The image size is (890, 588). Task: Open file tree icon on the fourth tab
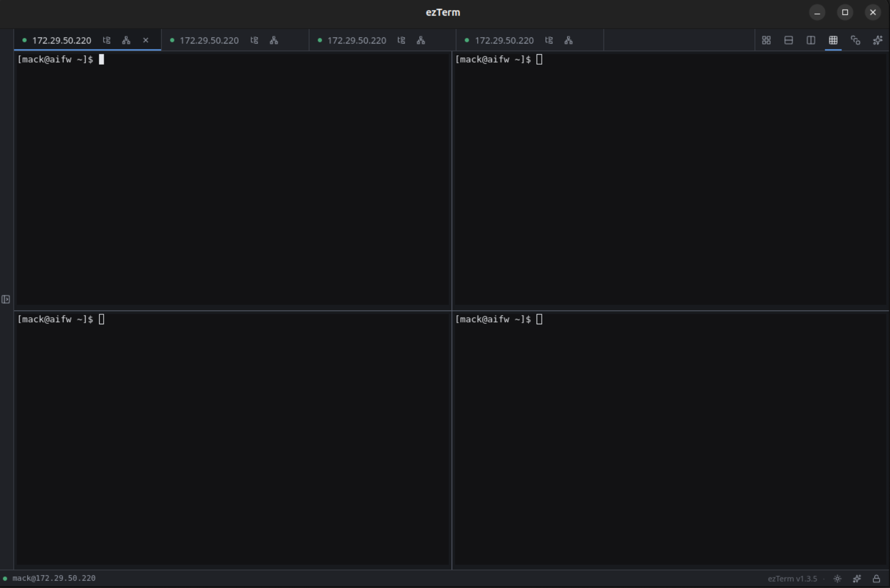pos(549,40)
